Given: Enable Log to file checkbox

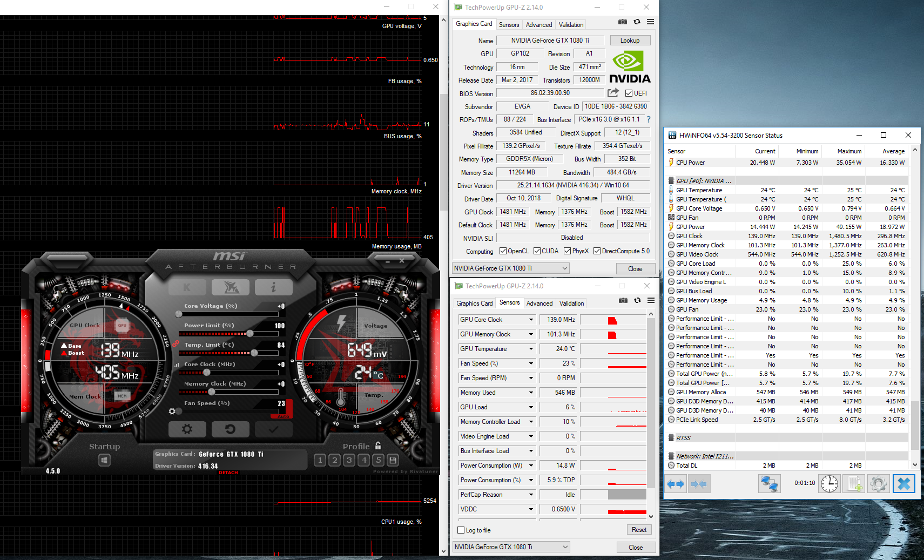Looking at the screenshot, I should [x=461, y=530].
